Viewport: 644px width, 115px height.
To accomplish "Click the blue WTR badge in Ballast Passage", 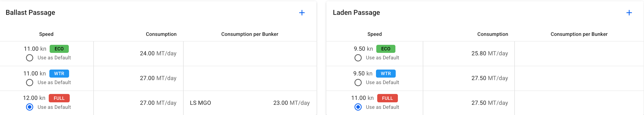I will coord(59,74).
